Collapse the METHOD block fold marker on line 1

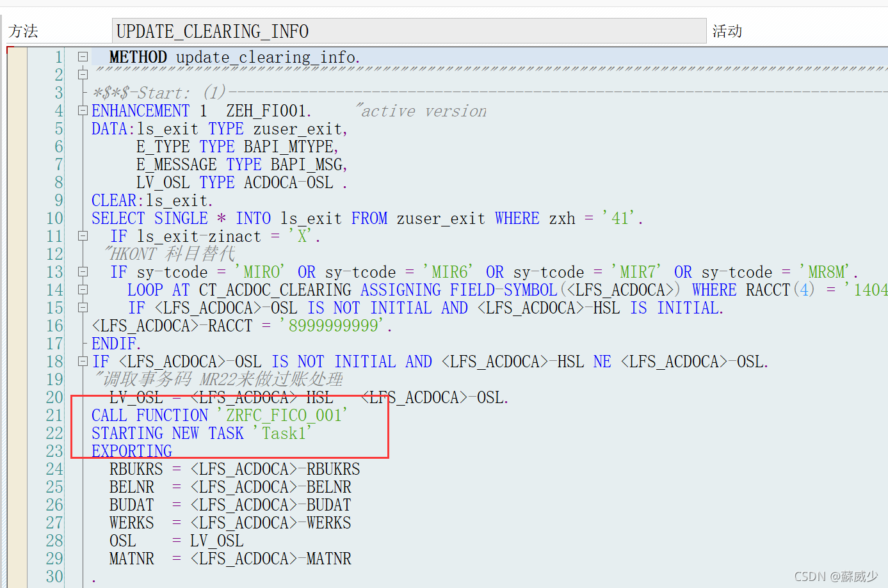(83, 56)
